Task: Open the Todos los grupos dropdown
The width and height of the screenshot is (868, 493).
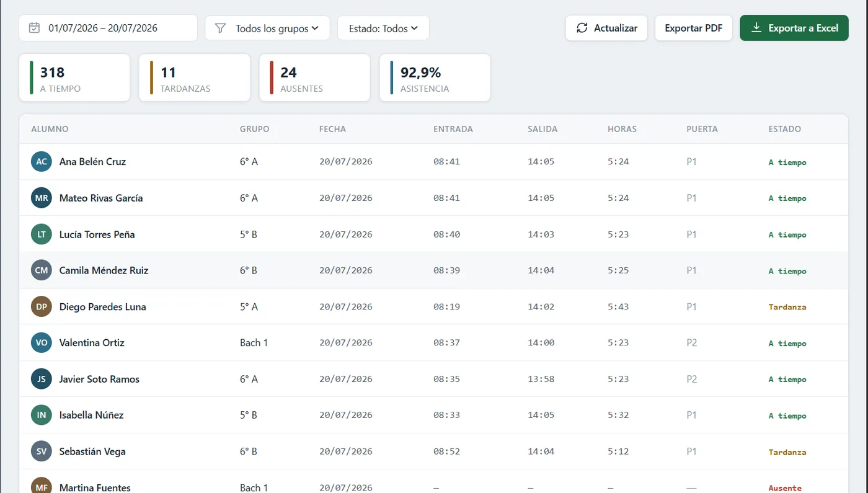Action: 267,28
